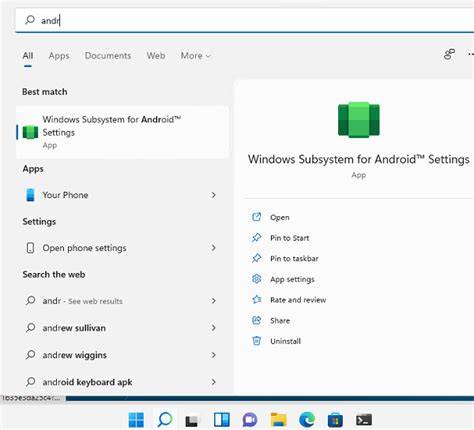Open Task View from the taskbar
This screenshot has height=430, width=474.
coord(192,420)
